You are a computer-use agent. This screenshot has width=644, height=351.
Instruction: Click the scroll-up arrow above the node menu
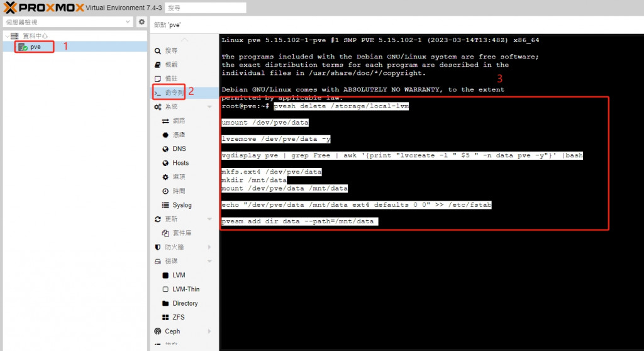(x=184, y=40)
